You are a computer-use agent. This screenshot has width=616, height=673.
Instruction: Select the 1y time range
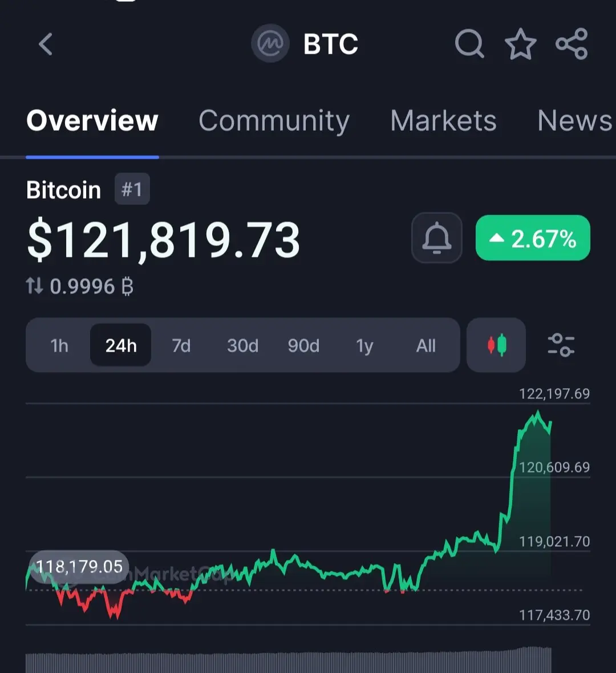[364, 345]
